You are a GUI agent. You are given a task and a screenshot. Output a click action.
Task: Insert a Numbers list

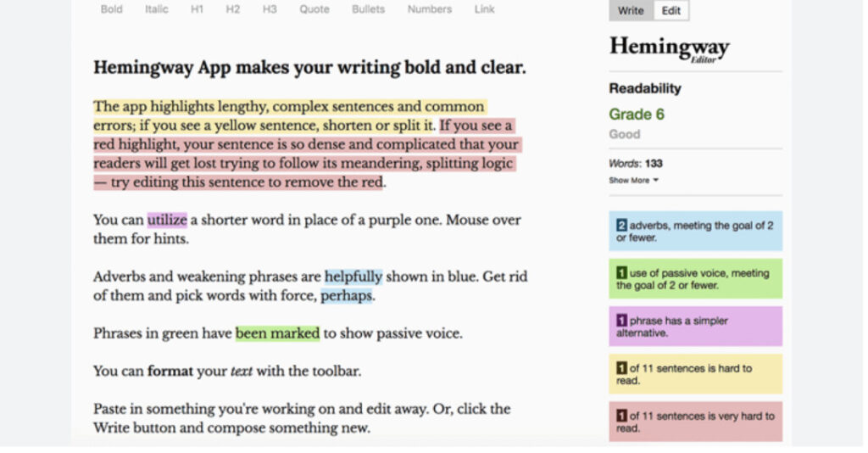coord(430,9)
